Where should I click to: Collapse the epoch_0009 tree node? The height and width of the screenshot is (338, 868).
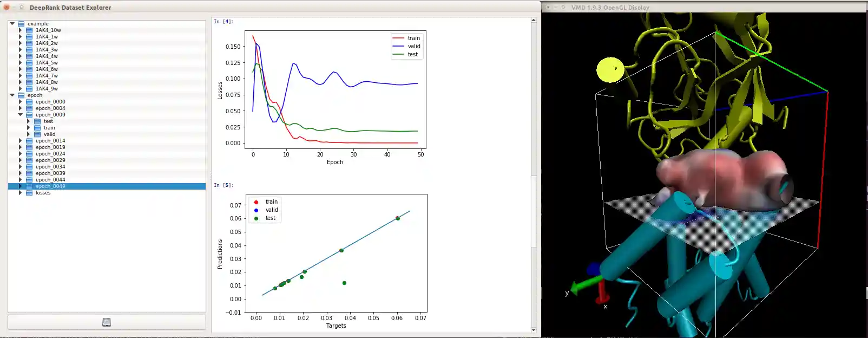pos(21,115)
